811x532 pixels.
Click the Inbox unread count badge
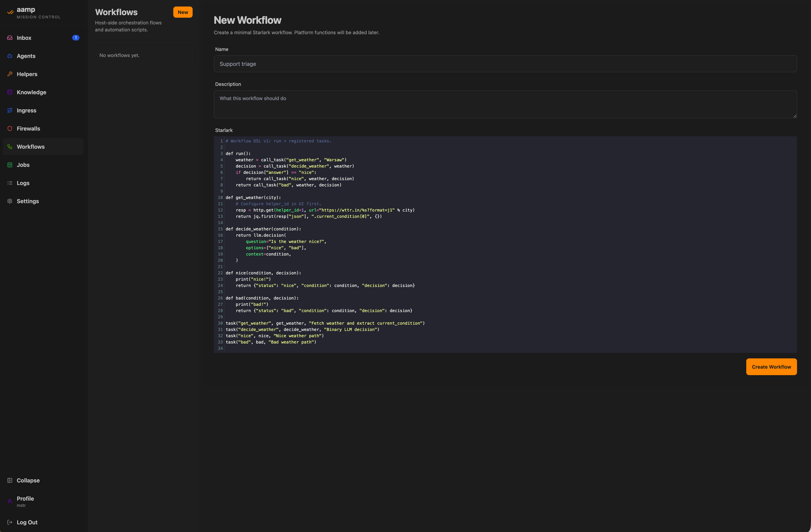coord(76,38)
